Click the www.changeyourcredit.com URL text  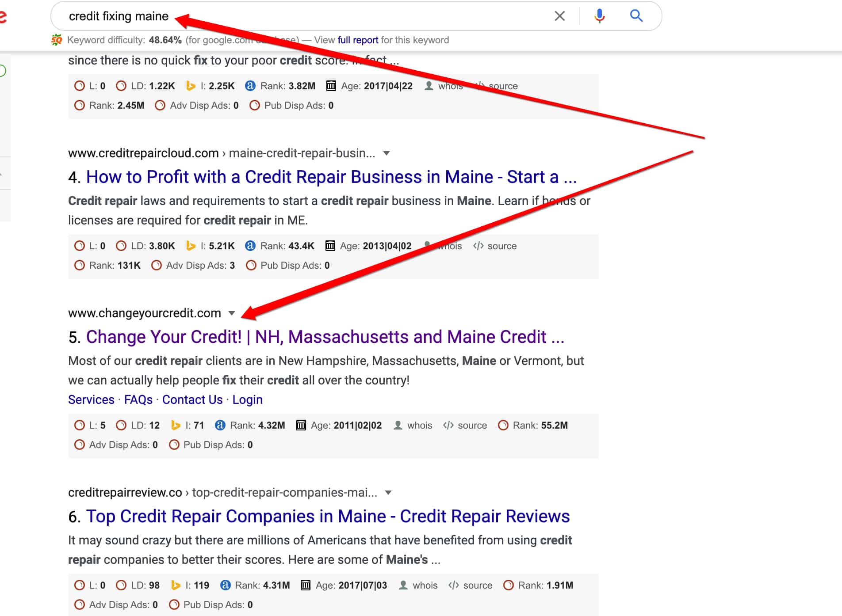click(x=145, y=313)
